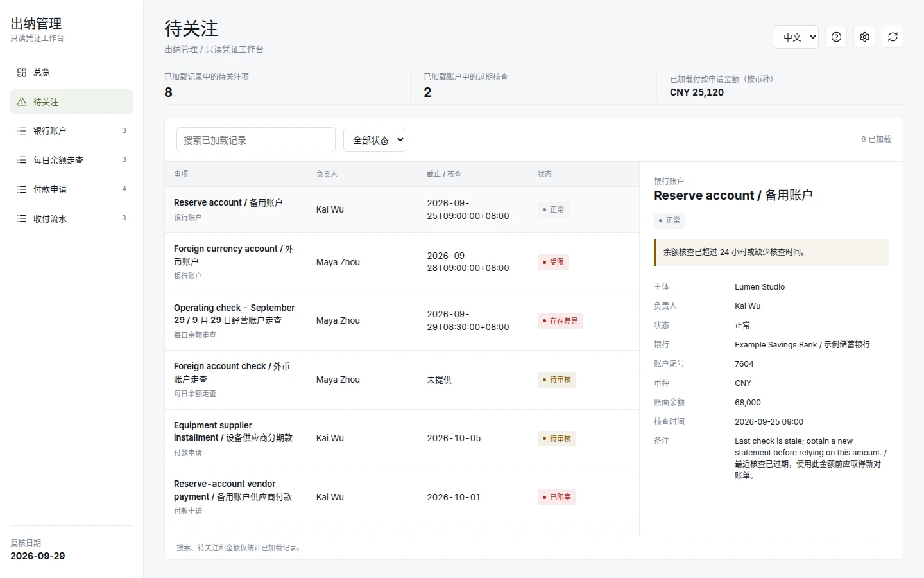Viewport: 924px width, 578px height.
Task: Open the Reserve-account vendor payment row
Action: [402, 497]
